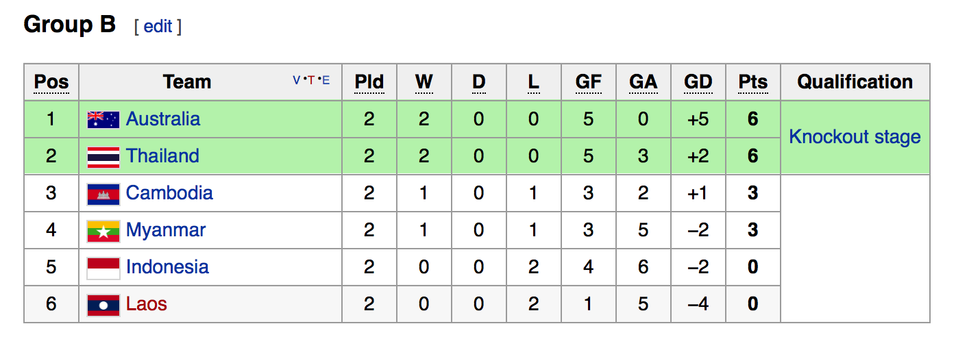Edit the template via E link
This screenshot has width=980, height=337.
[x=326, y=80]
